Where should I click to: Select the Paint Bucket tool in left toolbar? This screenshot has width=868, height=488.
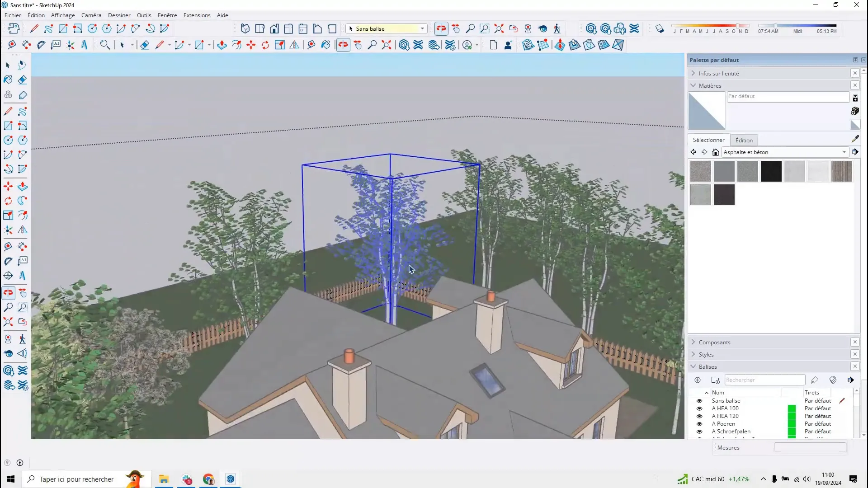(8, 80)
